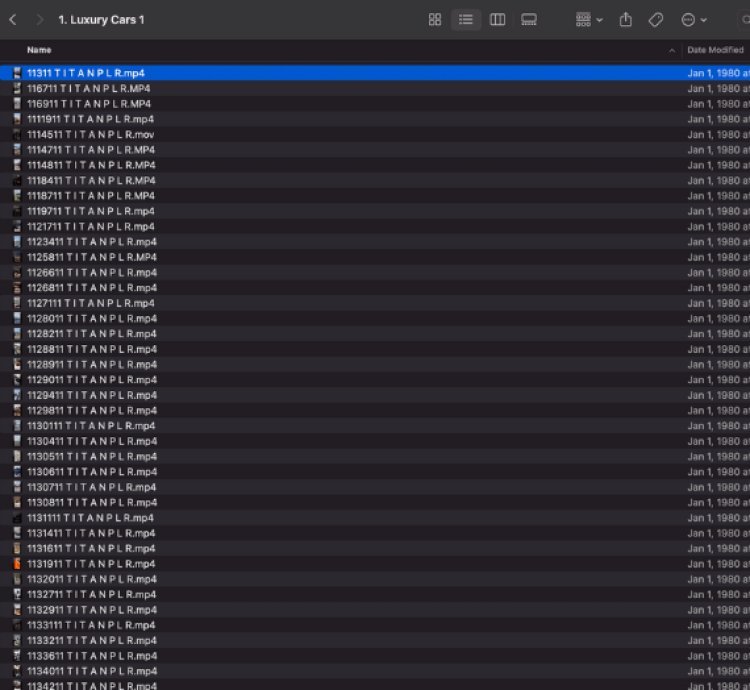Viewport: 750px width, 690px height.
Task: Toggle sort order chevron in Name column
Action: 671,50
